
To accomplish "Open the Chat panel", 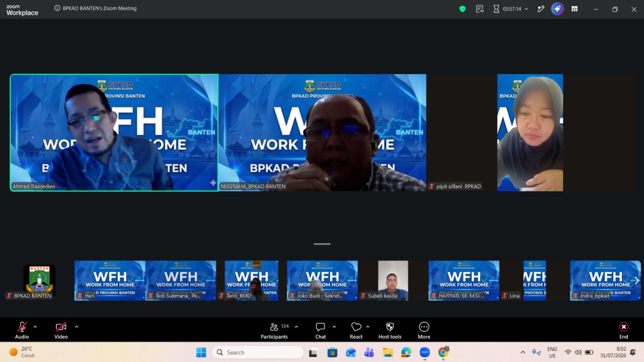I will 320,330.
